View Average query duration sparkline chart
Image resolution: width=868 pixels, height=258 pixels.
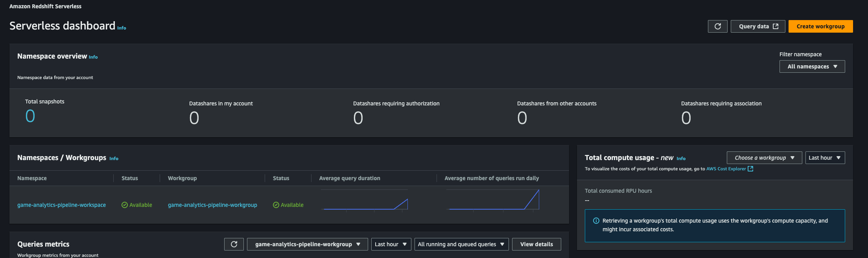[x=365, y=201]
